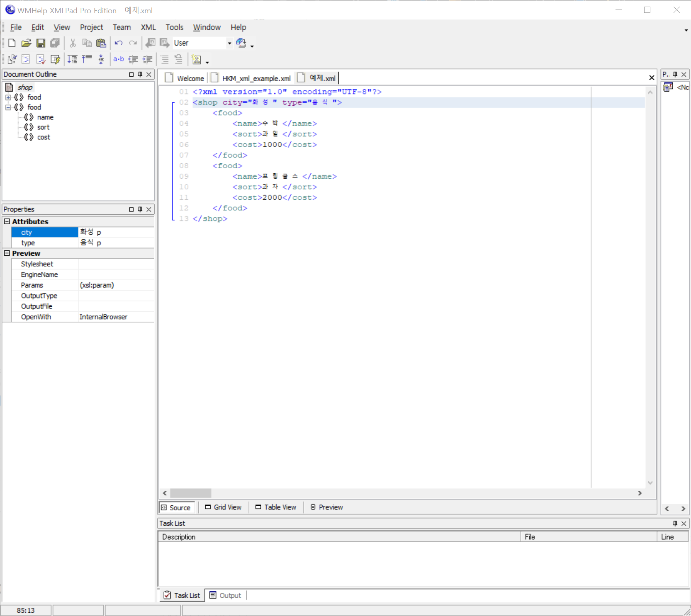The width and height of the screenshot is (691, 616).
Task: Collapse the Attributes section in Properties
Action: (7, 221)
